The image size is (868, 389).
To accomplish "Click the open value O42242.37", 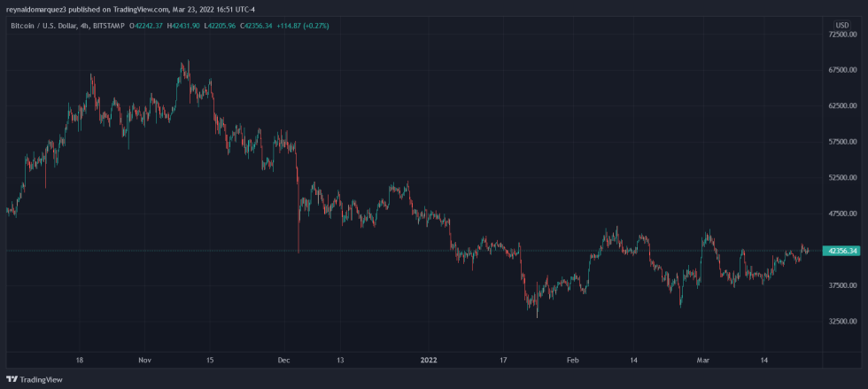I will pyautogui.click(x=144, y=26).
